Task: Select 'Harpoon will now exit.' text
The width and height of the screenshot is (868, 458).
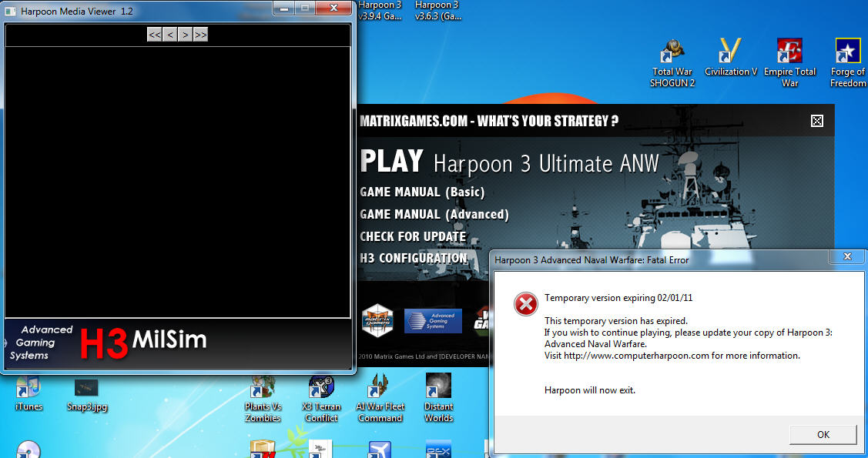Action: tap(589, 390)
